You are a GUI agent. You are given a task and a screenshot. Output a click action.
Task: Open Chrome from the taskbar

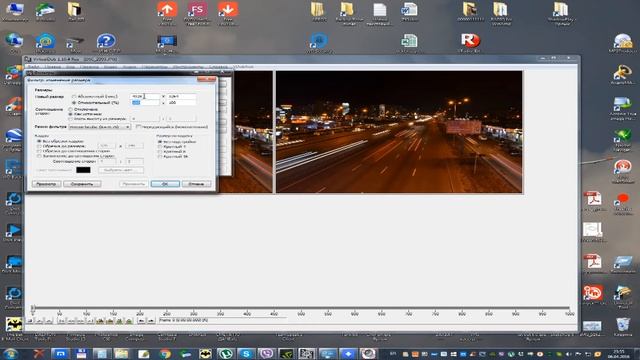(x=165, y=353)
